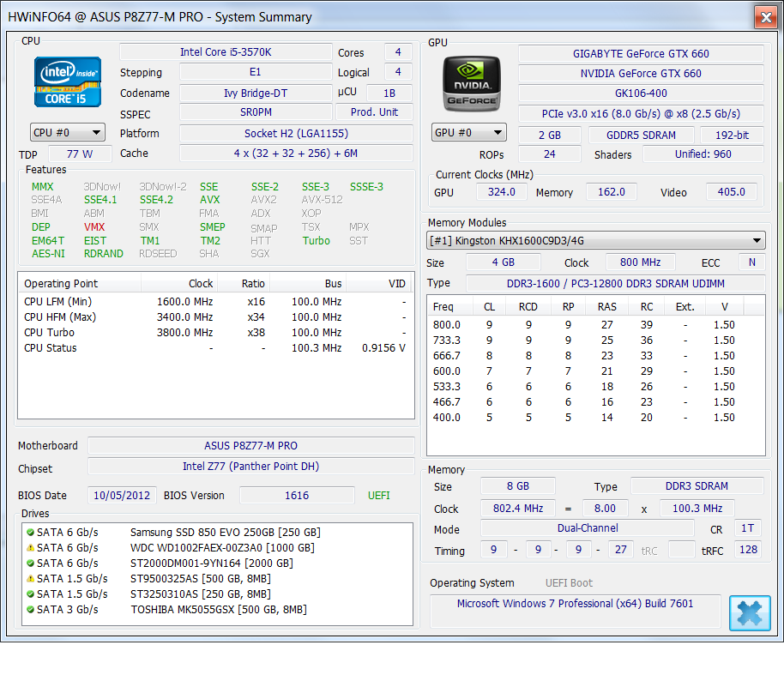
Task: Click the BIOS Version 1616 field
Action: pos(296,496)
